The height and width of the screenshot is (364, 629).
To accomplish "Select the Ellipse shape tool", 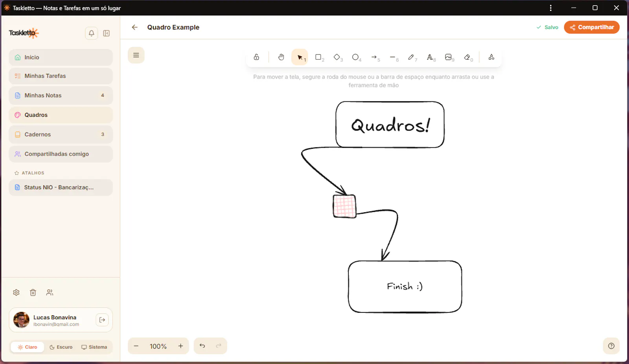I will [356, 57].
